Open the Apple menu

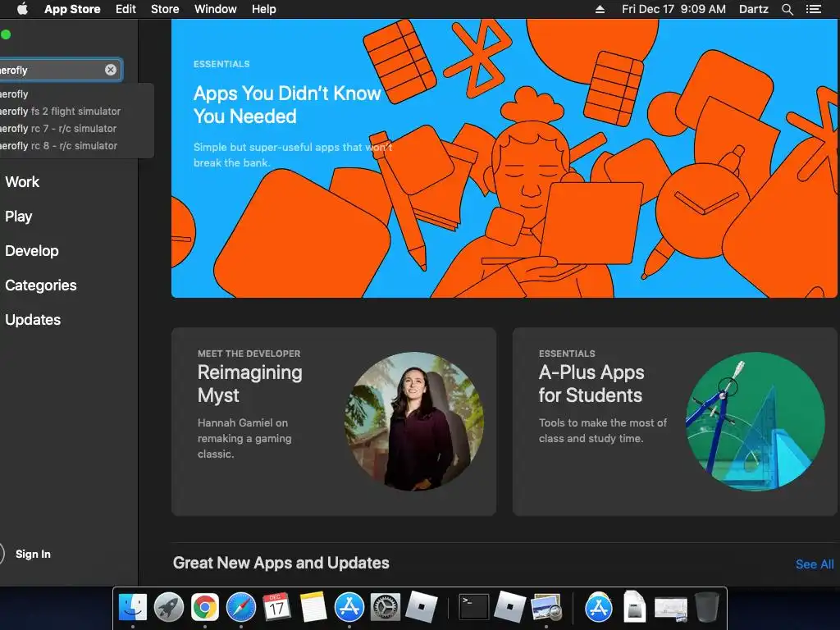tap(22, 9)
